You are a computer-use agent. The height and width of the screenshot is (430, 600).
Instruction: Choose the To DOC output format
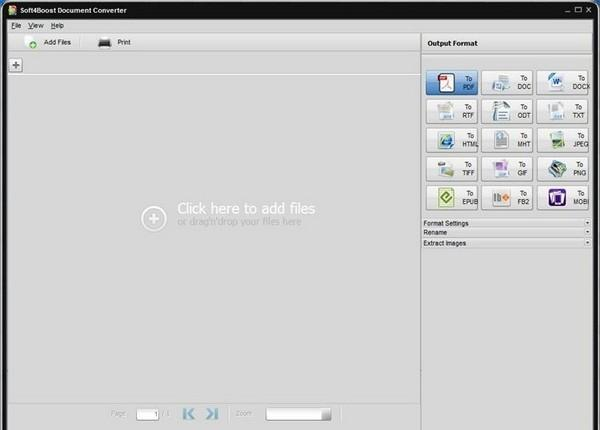(507, 83)
